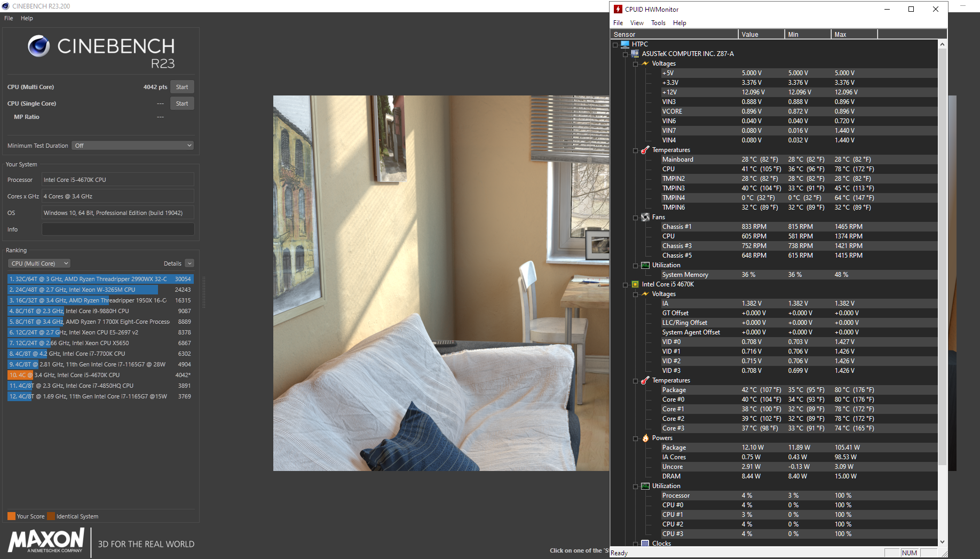The height and width of the screenshot is (559, 980).
Task: Click the ASUSTeK motherboard icon
Action: tap(635, 54)
